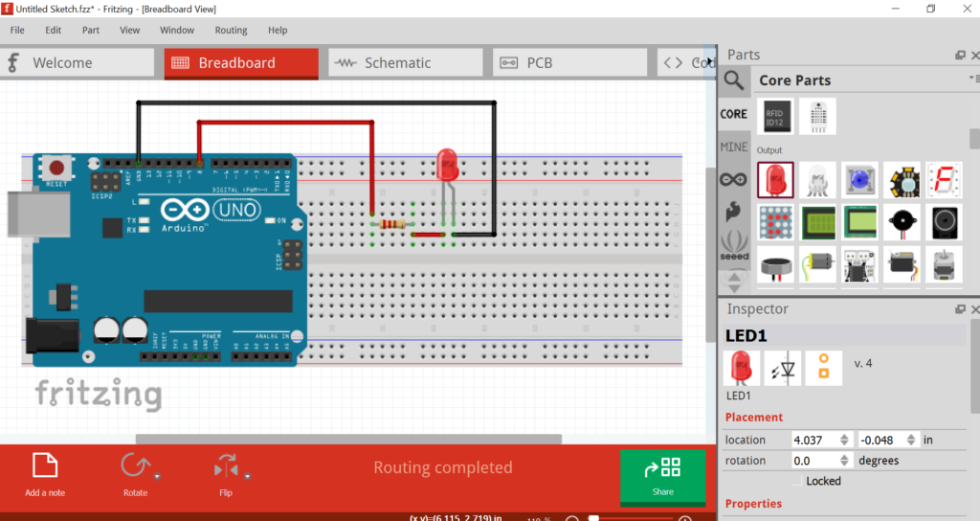Click the Add a note icon
This screenshot has height=521, width=980.
click(x=46, y=466)
